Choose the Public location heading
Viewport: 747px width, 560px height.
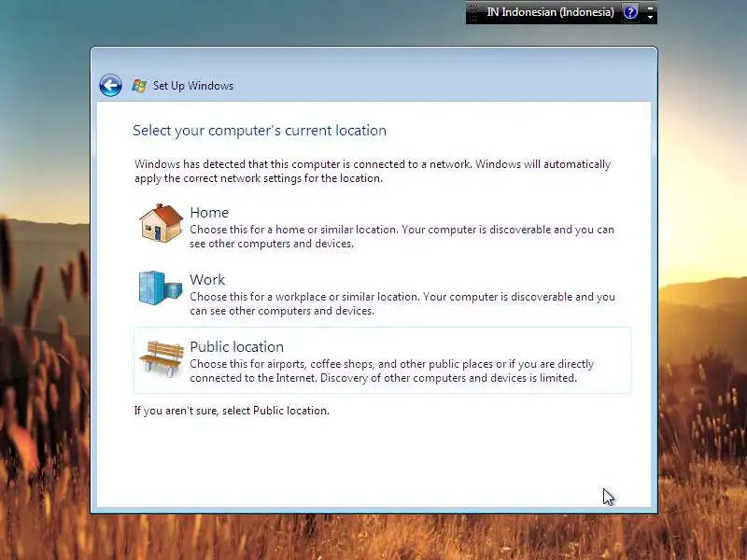(237, 346)
